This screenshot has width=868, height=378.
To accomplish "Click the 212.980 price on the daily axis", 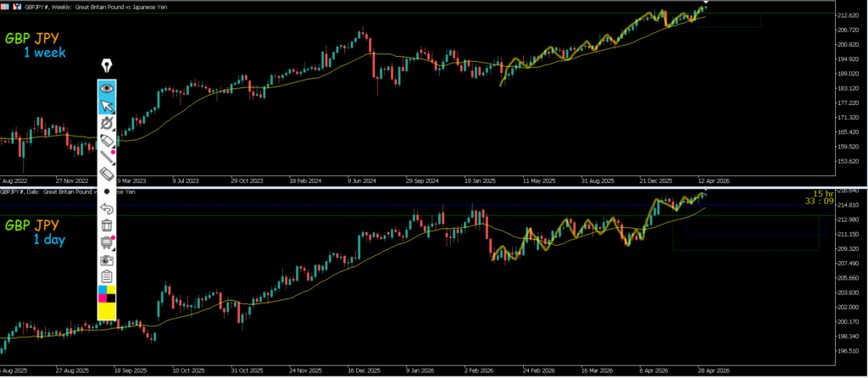I will [x=849, y=220].
